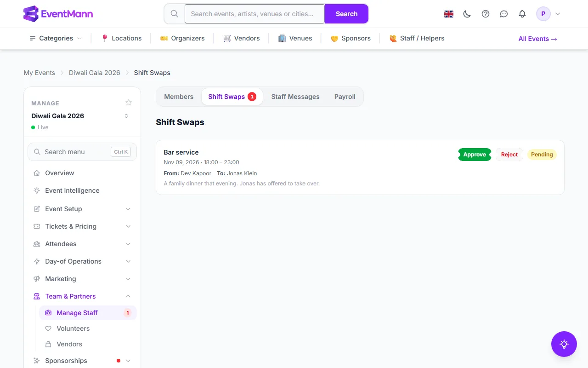This screenshot has height=368, width=588.
Task: Follow the All Events link
Action: [538, 39]
